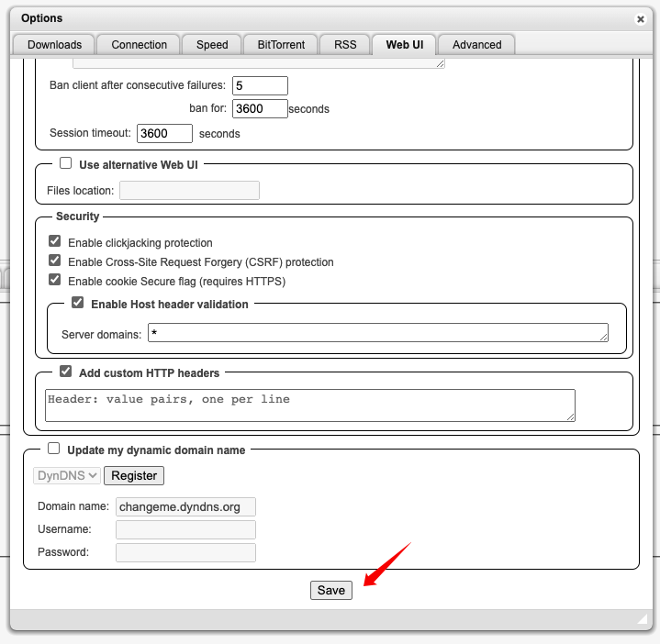The image size is (660, 644).
Task: Edit the Server domains text area
Action: pyautogui.click(x=378, y=332)
